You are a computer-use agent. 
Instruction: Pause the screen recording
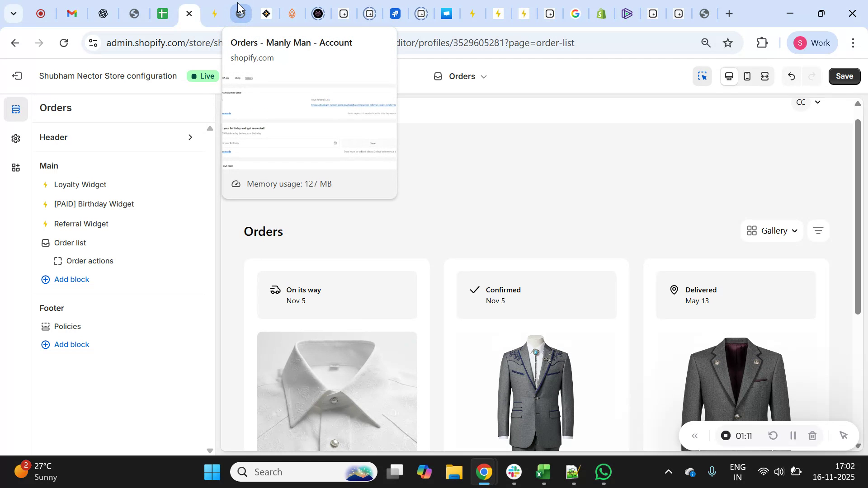click(x=793, y=435)
